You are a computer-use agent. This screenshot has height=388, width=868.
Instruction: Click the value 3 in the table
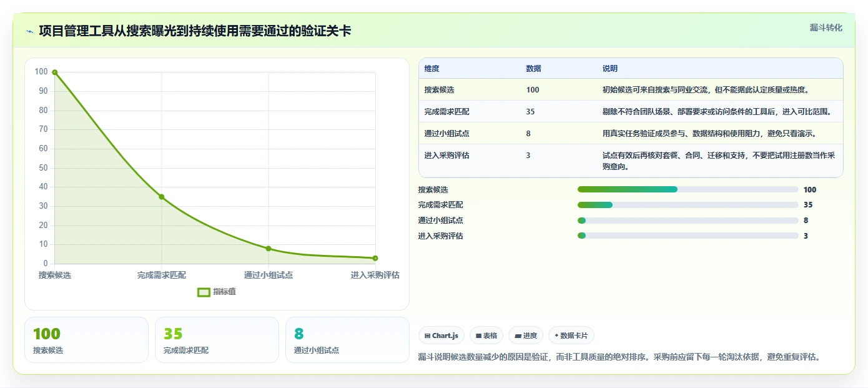(x=528, y=156)
